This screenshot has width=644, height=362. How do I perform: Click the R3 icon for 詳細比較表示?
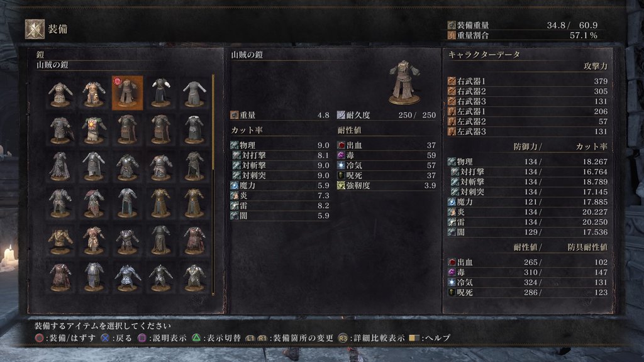coord(343,338)
